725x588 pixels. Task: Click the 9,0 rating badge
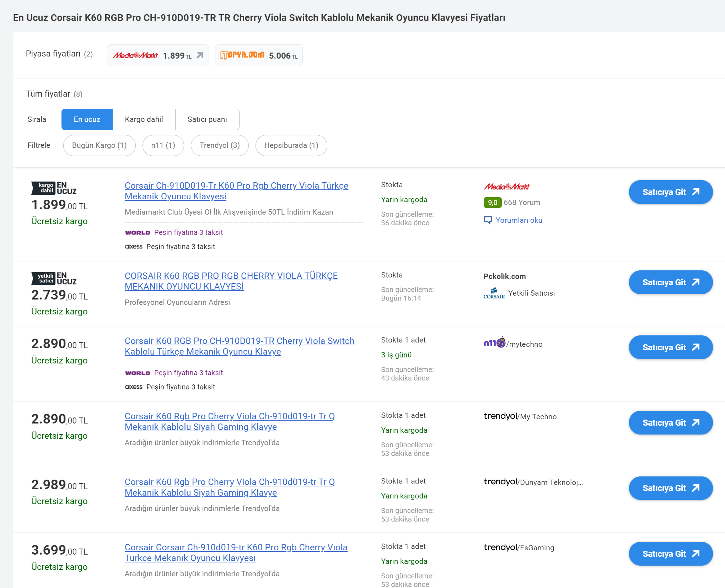(493, 203)
